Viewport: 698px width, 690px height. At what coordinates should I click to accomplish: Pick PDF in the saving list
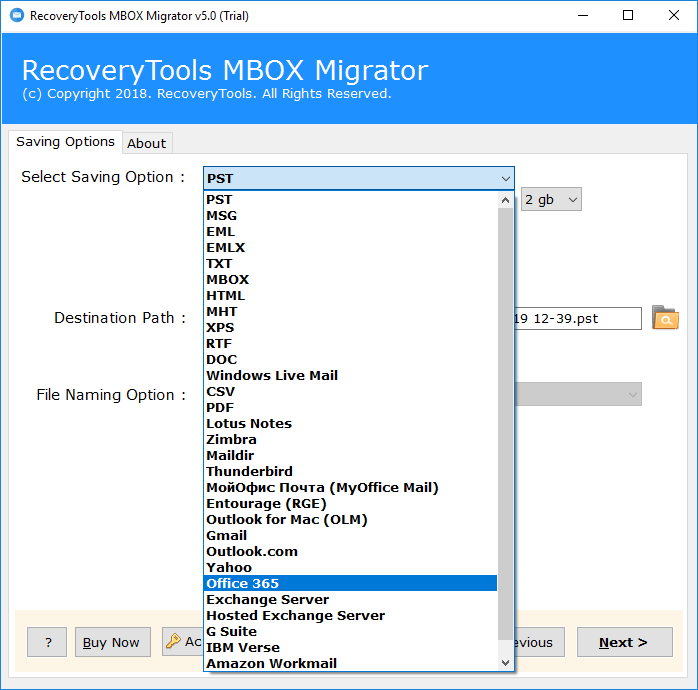[350, 408]
